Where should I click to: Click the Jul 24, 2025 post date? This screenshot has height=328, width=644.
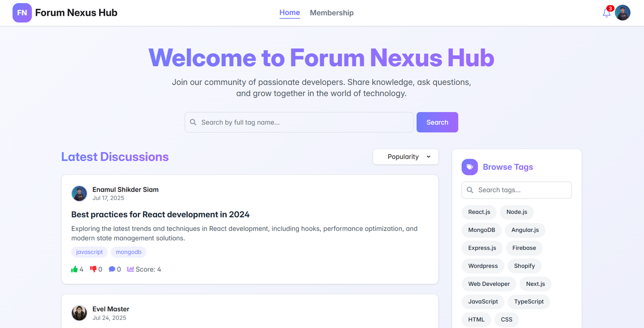(x=109, y=318)
